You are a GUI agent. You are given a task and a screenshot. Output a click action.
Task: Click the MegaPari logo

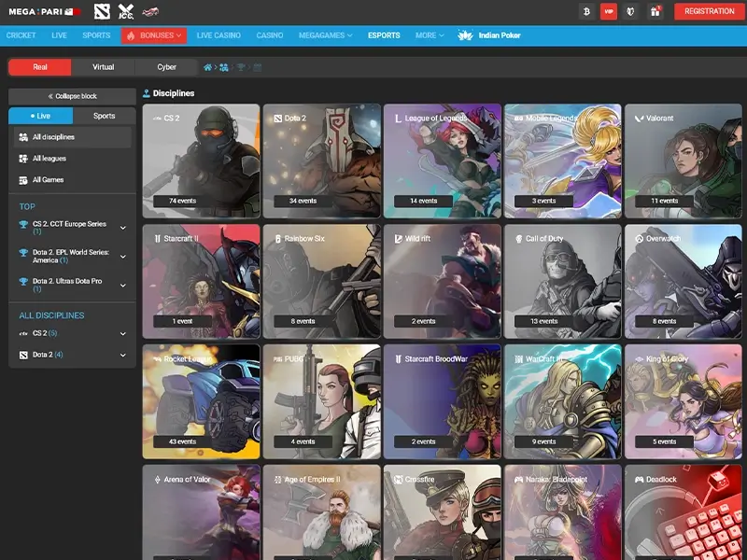[x=44, y=11]
